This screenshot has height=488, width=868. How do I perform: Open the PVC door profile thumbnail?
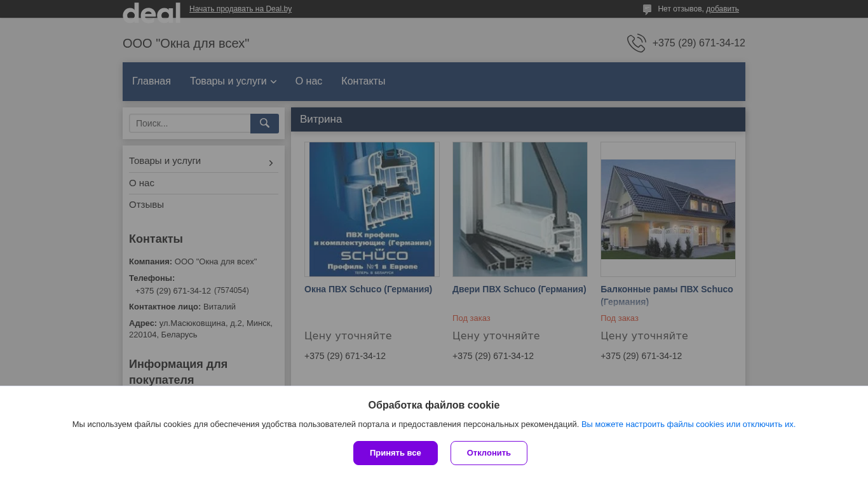520,209
